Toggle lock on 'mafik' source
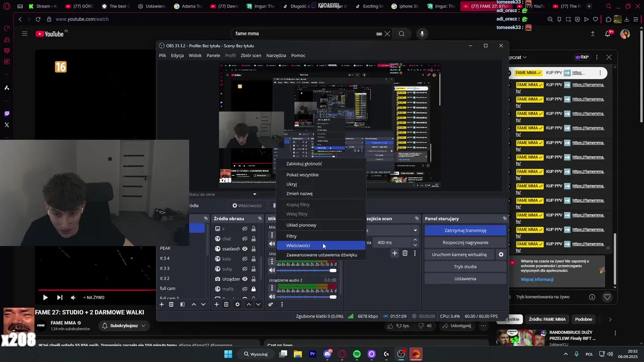This screenshot has height=362, width=644. tap(254, 289)
